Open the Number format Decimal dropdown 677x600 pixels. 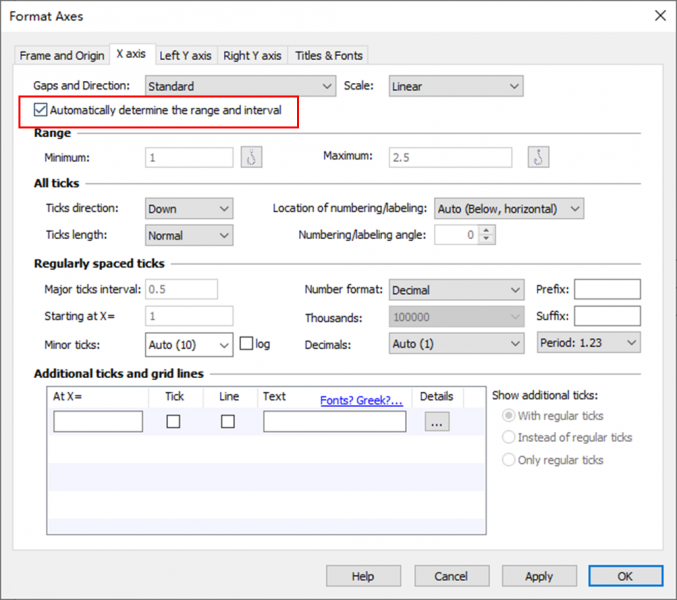455,290
